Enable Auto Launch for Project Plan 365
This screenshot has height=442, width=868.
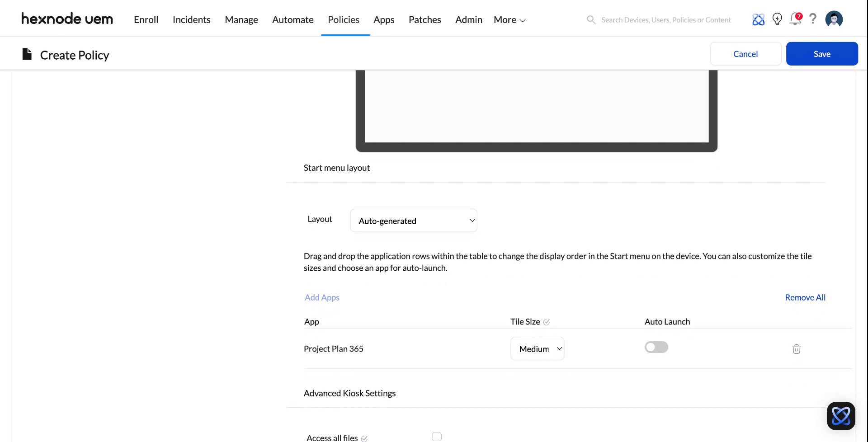pyautogui.click(x=656, y=347)
